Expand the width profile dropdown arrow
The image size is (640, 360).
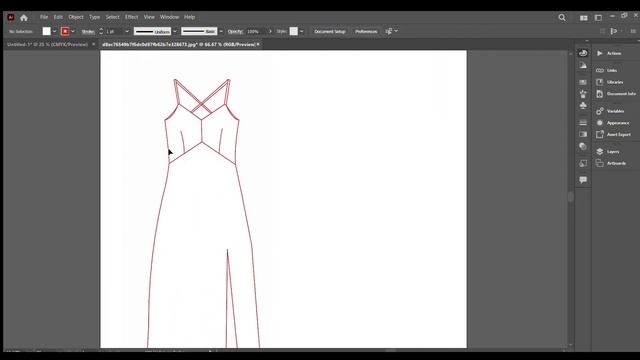(175, 31)
